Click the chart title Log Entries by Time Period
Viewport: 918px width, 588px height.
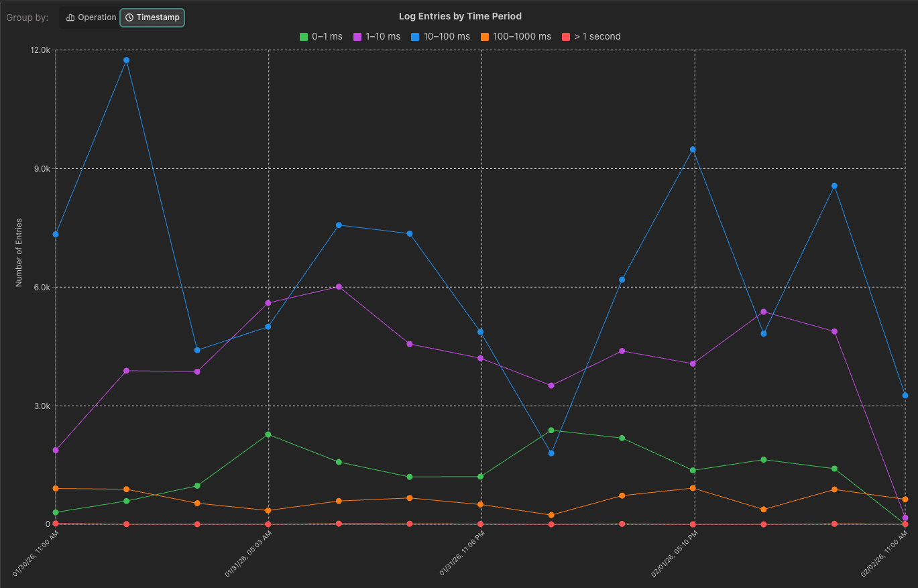click(x=460, y=15)
